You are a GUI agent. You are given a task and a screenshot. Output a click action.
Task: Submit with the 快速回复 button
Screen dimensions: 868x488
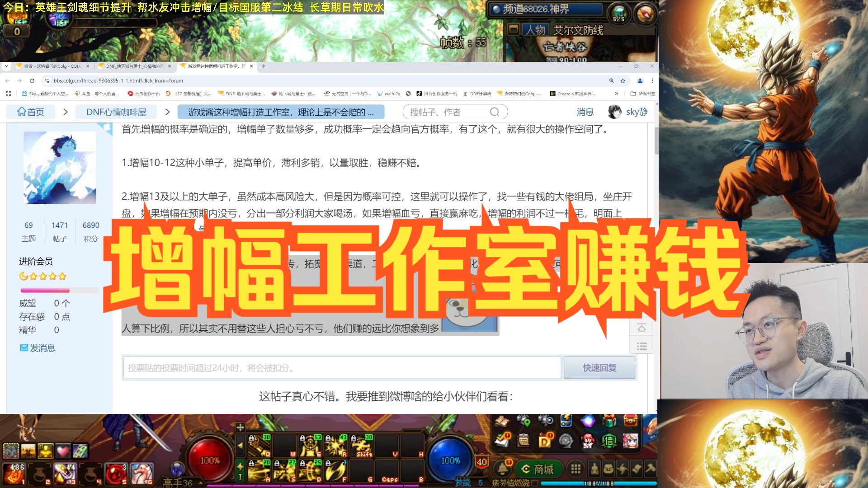(x=599, y=368)
